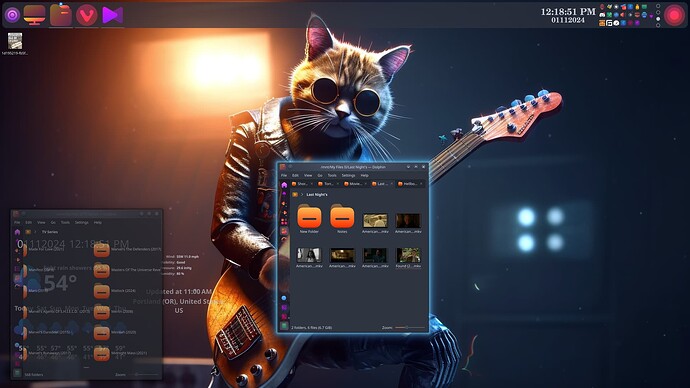The width and height of the screenshot is (690, 388).
Task: Click the large red circle panel button
Action: point(674,15)
